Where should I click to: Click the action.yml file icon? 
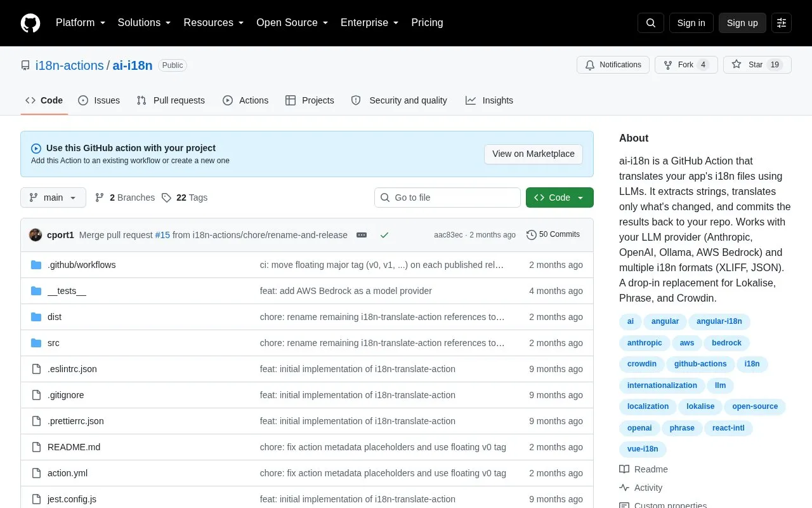(x=36, y=473)
